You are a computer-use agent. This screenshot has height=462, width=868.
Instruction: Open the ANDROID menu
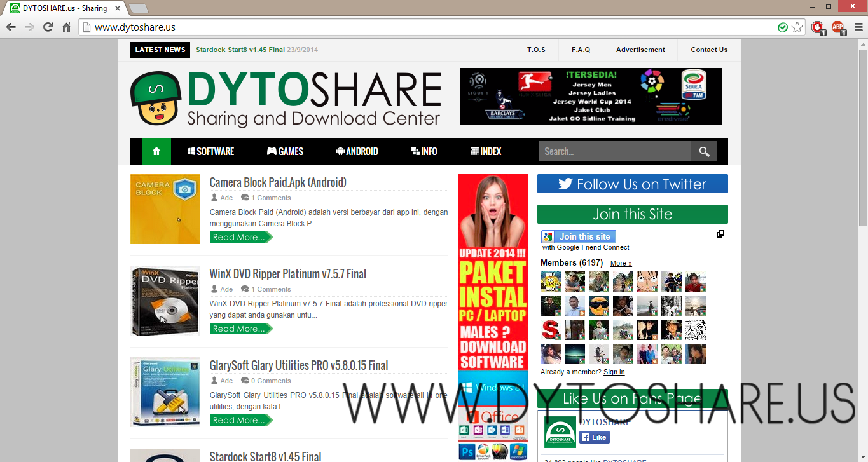point(357,151)
